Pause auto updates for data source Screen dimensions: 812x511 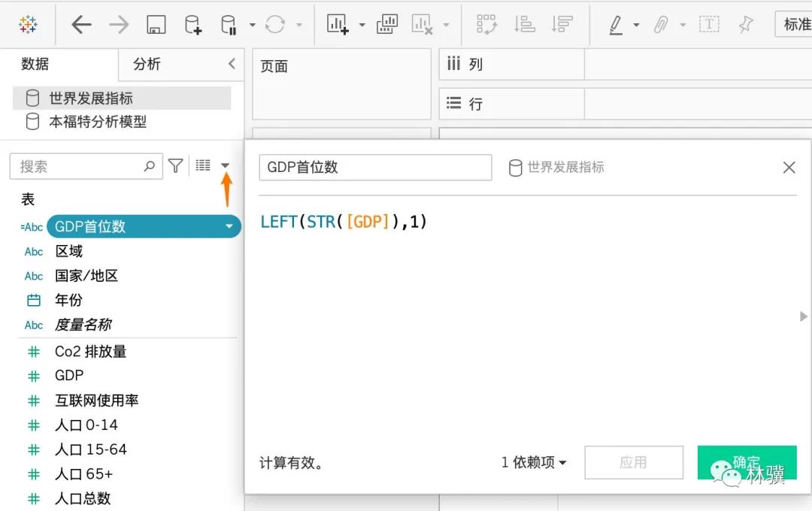229,24
